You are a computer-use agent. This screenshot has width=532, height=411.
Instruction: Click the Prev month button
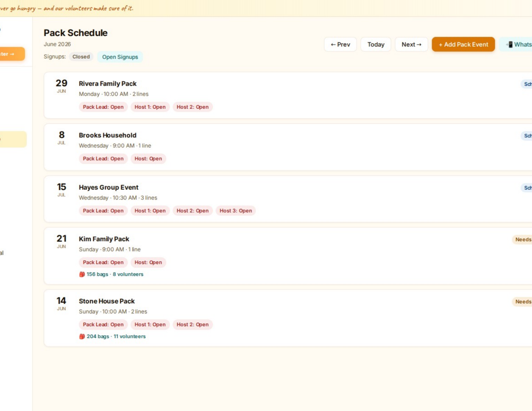click(340, 44)
